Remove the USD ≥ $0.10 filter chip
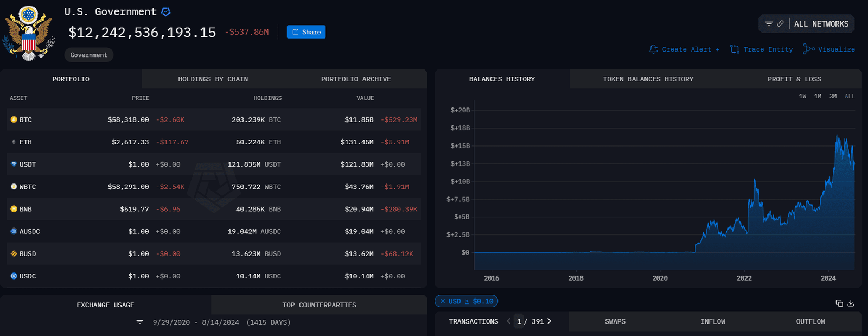The width and height of the screenshot is (868, 336). [x=443, y=301]
